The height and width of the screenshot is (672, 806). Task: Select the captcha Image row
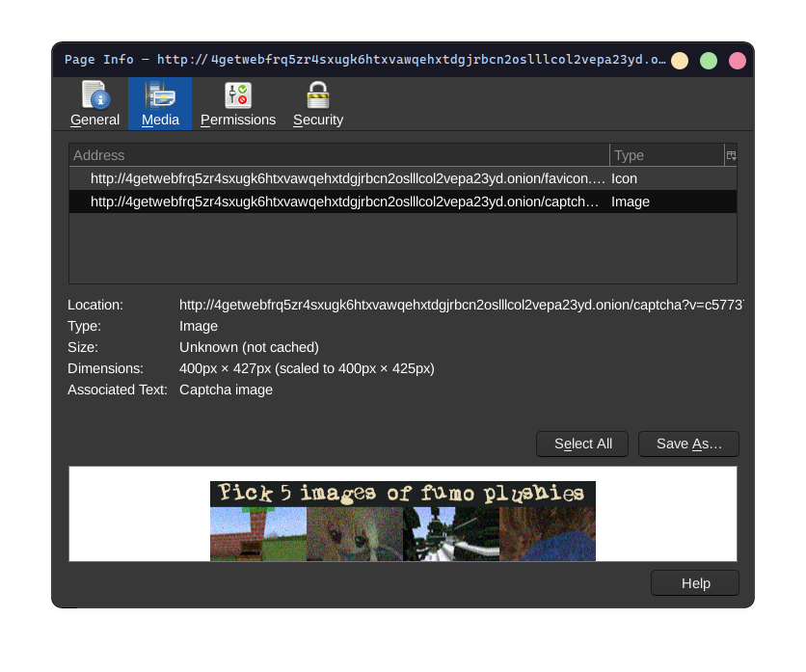coord(347,202)
